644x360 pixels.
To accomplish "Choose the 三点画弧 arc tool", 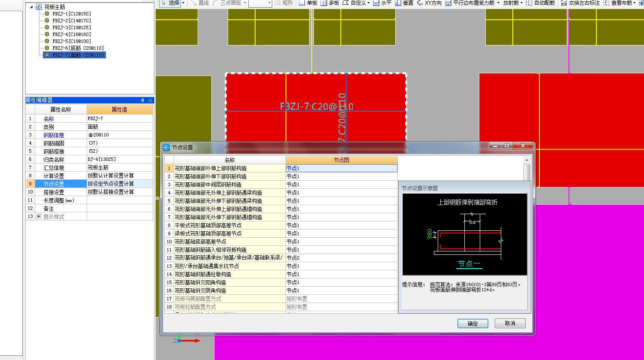I will pos(228,3).
